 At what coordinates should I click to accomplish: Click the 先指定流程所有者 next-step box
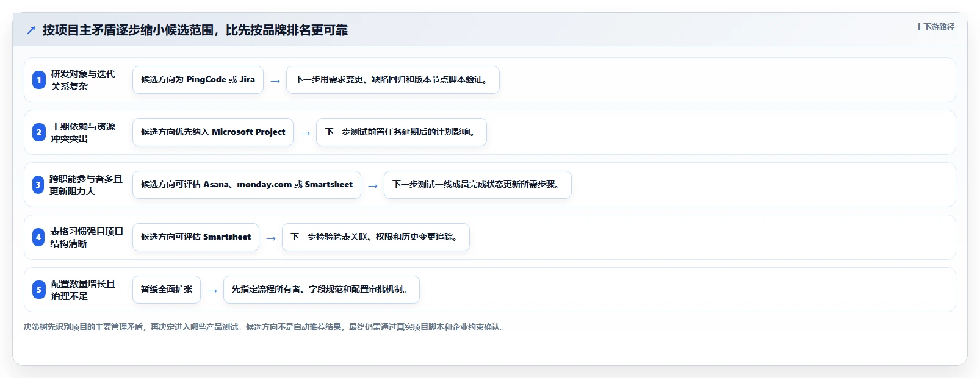pyautogui.click(x=322, y=290)
